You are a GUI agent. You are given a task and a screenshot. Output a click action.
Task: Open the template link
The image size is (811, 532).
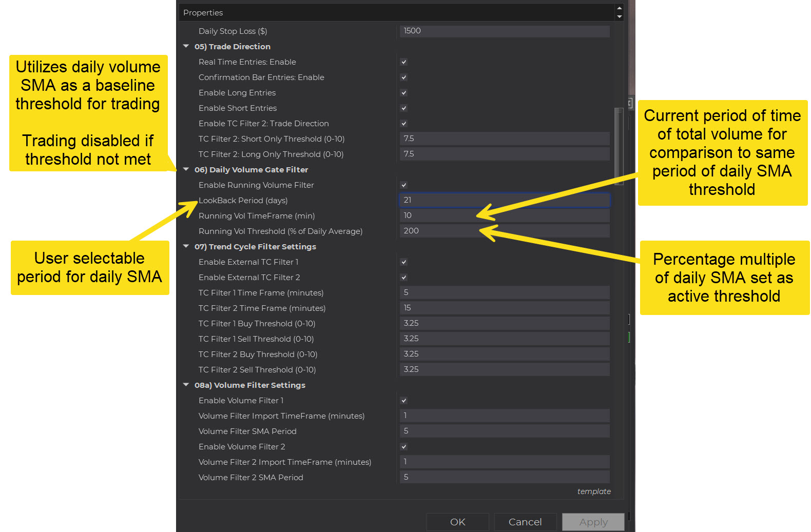click(x=594, y=491)
